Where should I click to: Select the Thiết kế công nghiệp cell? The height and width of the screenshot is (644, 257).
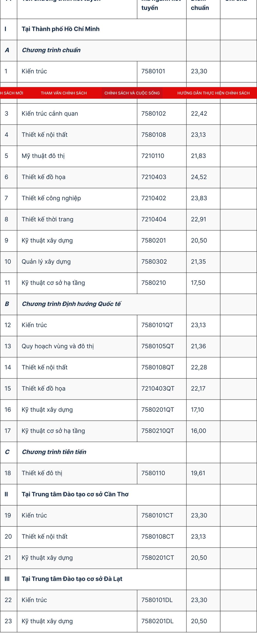pos(77,198)
